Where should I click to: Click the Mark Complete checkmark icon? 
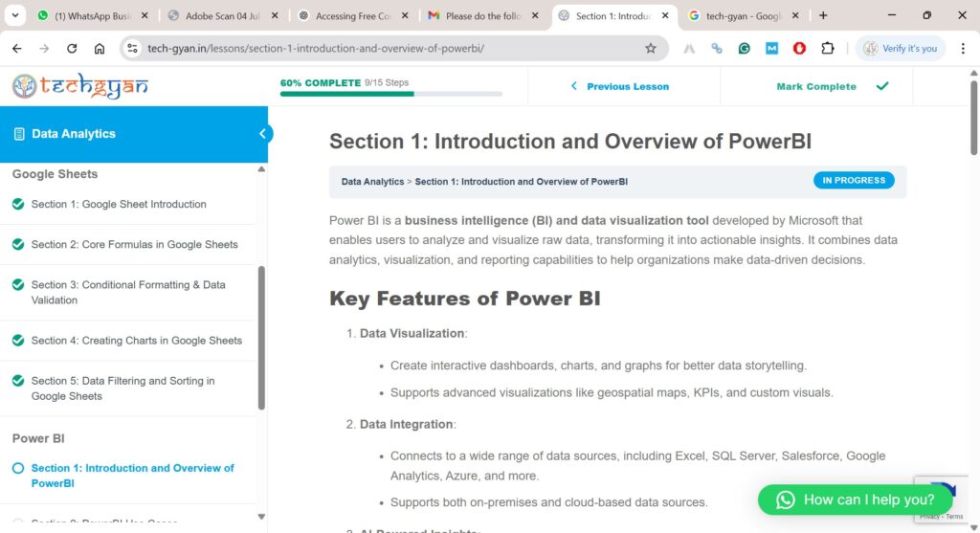pyautogui.click(x=882, y=86)
